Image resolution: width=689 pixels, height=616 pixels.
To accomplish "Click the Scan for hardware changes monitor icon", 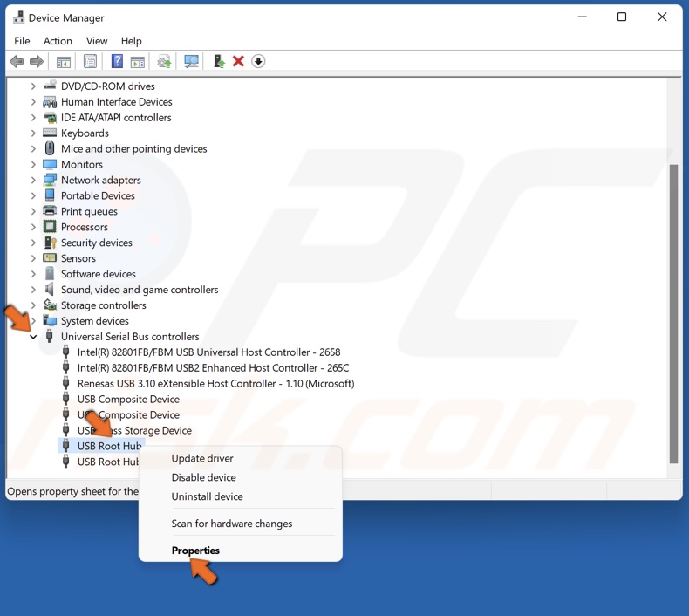I will point(191,62).
